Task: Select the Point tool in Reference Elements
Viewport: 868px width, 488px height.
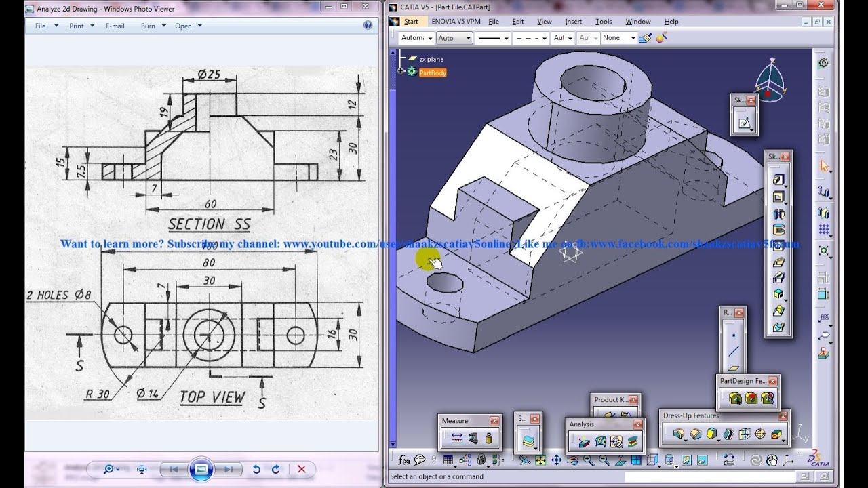Action: point(733,335)
